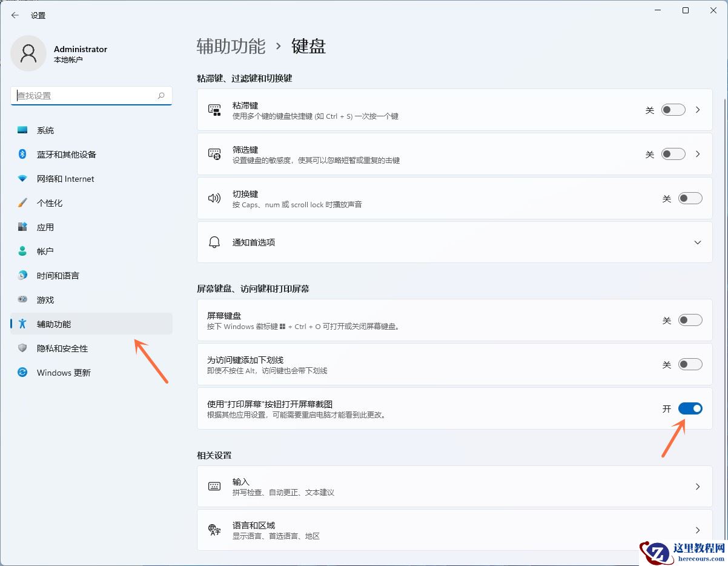Click the 查找设置 search field
Screen dimensions: 728x566
pyautogui.click(x=91, y=95)
